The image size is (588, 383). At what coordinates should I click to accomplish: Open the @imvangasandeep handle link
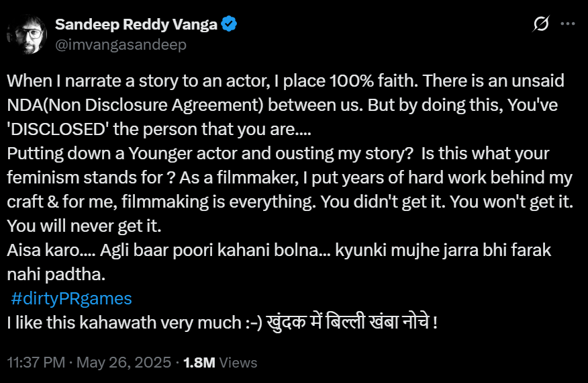pyautogui.click(x=121, y=44)
